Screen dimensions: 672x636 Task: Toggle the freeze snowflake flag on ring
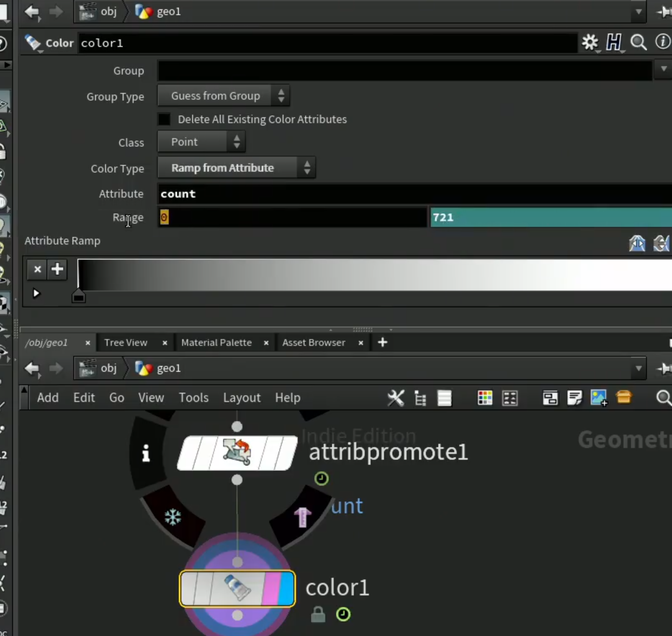pos(173,517)
